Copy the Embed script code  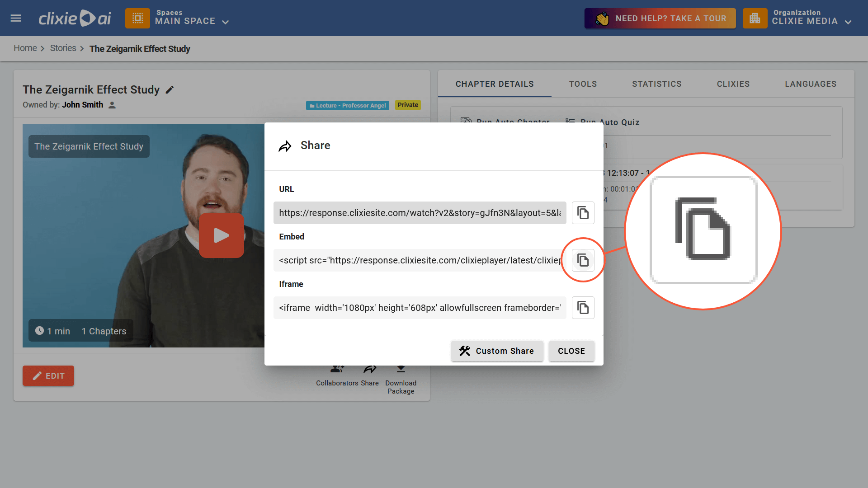point(583,260)
